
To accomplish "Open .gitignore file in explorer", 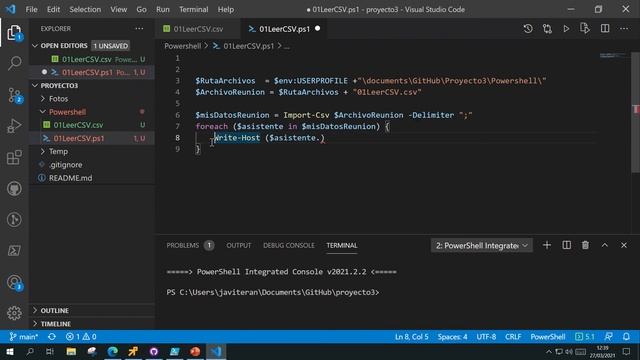I will [x=92, y=164].
